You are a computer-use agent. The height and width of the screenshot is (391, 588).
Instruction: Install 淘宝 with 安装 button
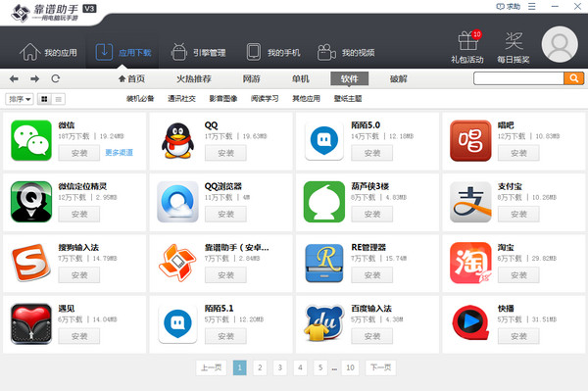pos(518,275)
